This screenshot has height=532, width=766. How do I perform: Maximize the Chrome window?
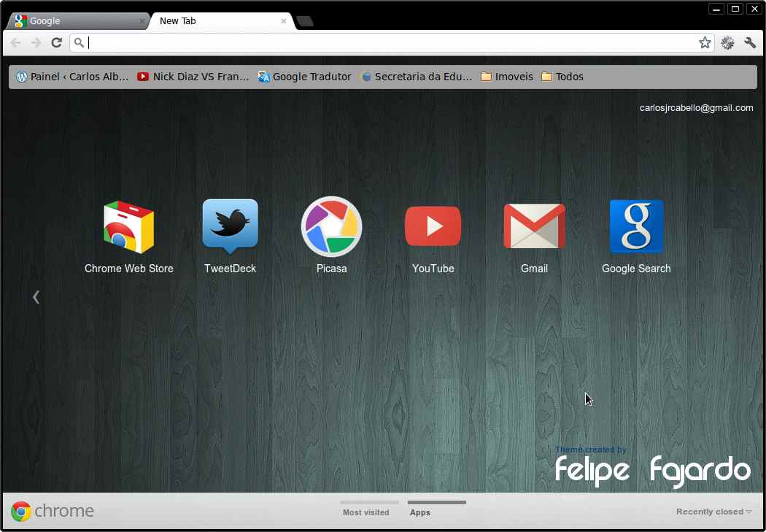coord(735,9)
